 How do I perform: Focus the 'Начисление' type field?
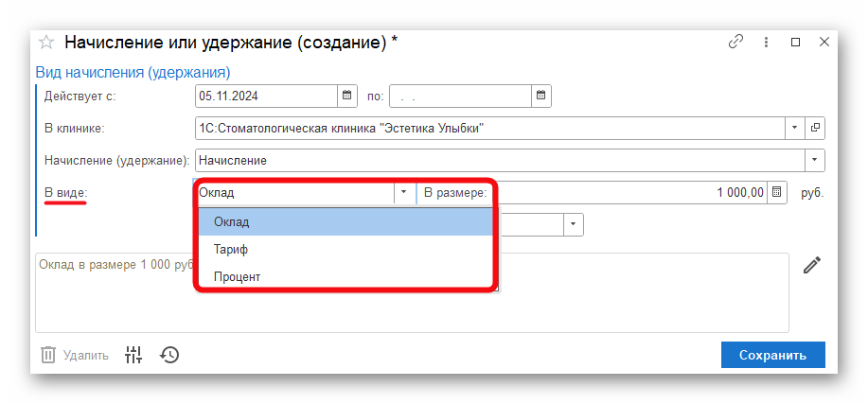[x=500, y=161]
